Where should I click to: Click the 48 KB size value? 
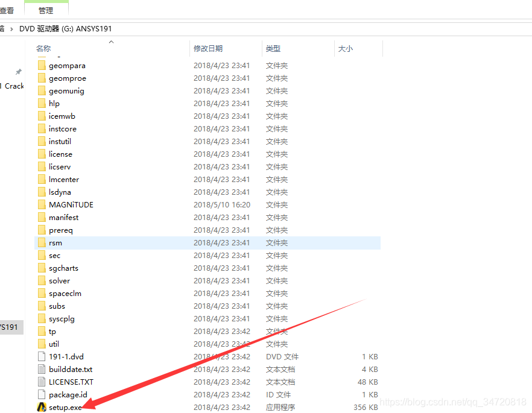click(368, 382)
